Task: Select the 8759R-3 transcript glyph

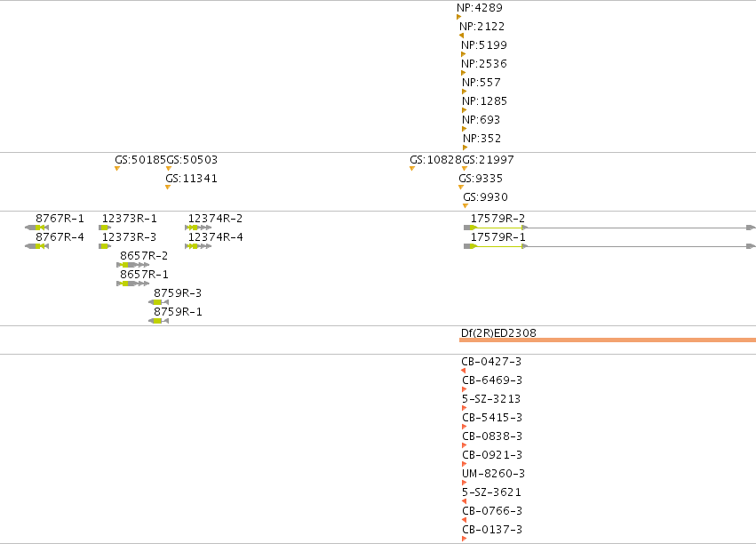Action: 159,302
